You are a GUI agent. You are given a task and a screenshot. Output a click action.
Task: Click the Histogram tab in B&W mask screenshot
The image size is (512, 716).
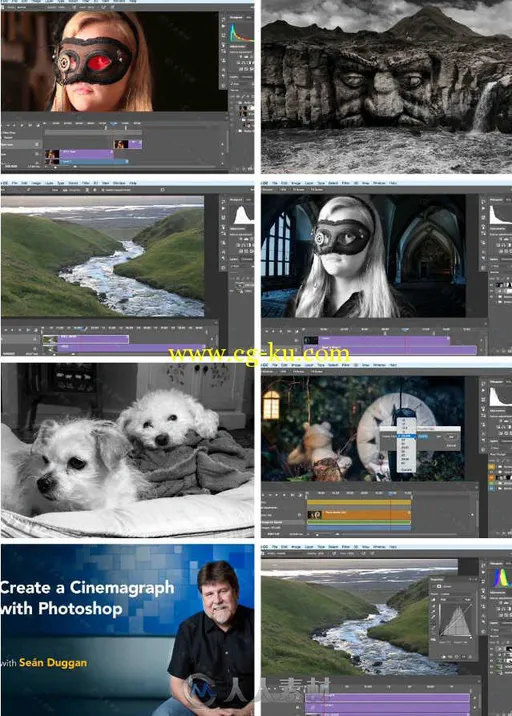point(496,199)
